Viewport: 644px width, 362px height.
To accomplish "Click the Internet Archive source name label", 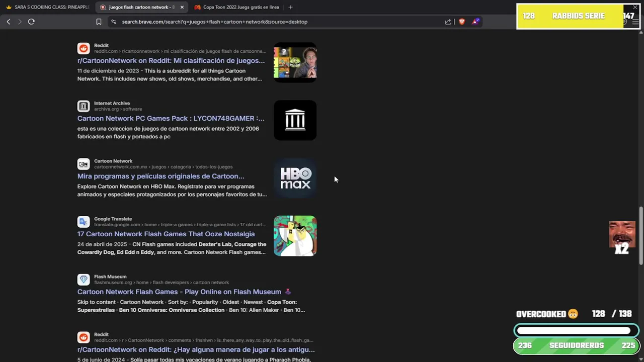I will coord(112,103).
